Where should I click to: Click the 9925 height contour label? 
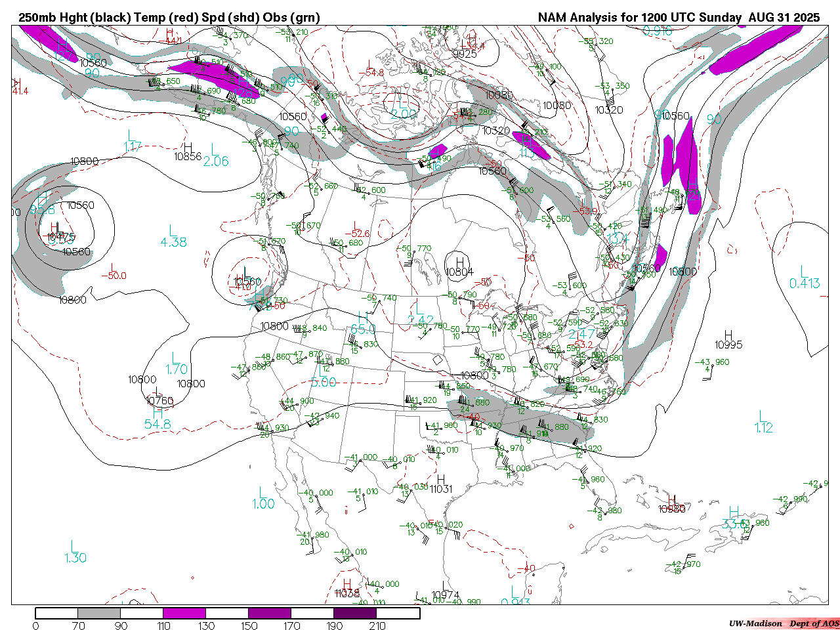(465, 54)
